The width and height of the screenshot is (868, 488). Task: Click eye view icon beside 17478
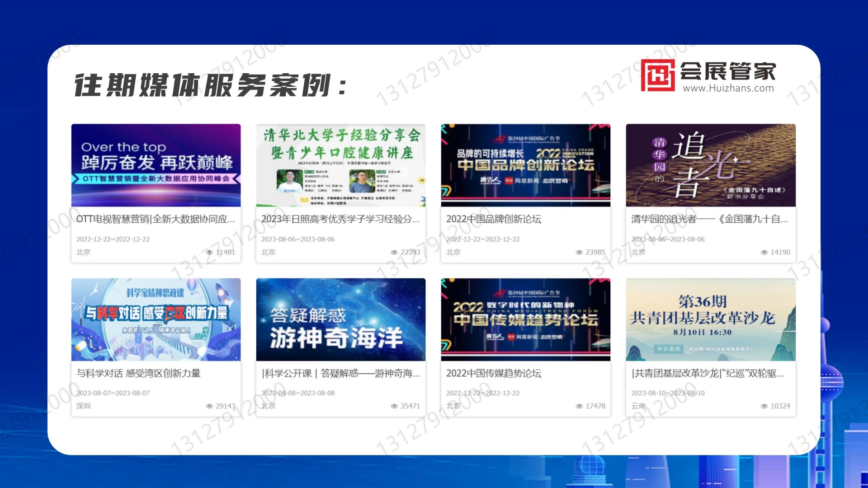click(x=579, y=406)
